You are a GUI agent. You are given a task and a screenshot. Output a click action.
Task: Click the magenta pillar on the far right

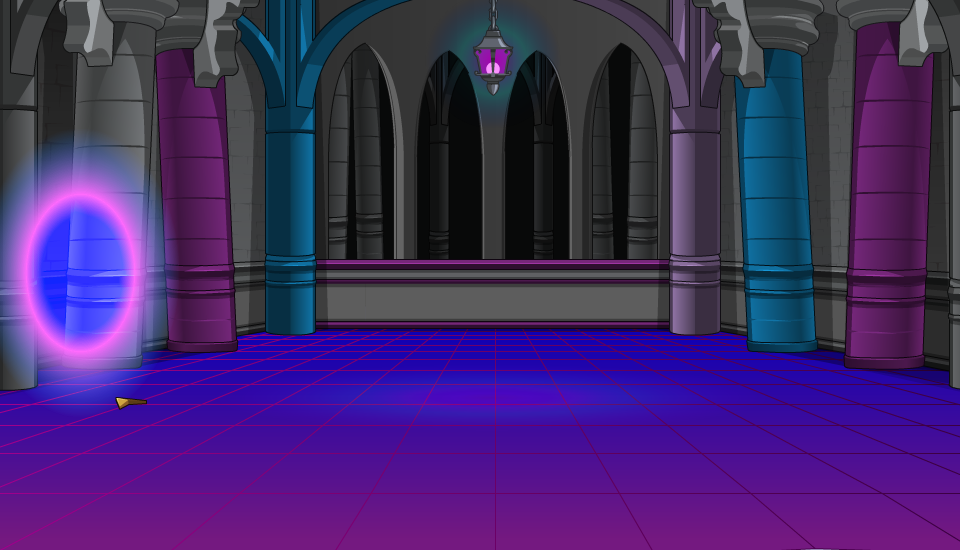887,200
